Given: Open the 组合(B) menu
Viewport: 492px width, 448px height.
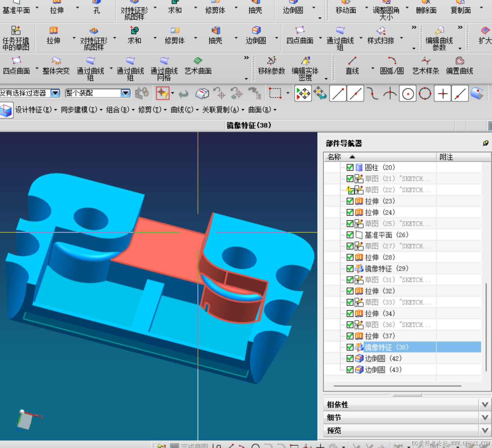Looking at the screenshot, I should tap(120, 110).
